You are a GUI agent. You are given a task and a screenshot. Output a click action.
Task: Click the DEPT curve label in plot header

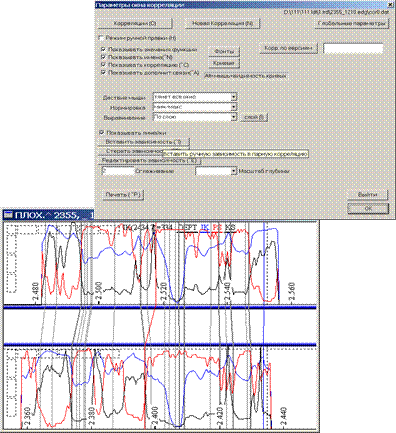(187, 228)
